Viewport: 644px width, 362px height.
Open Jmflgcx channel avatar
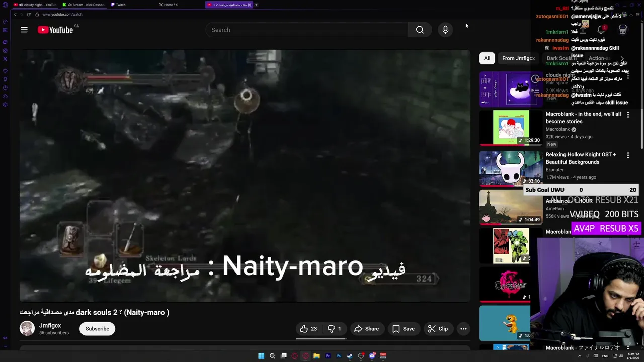point(27,328)
